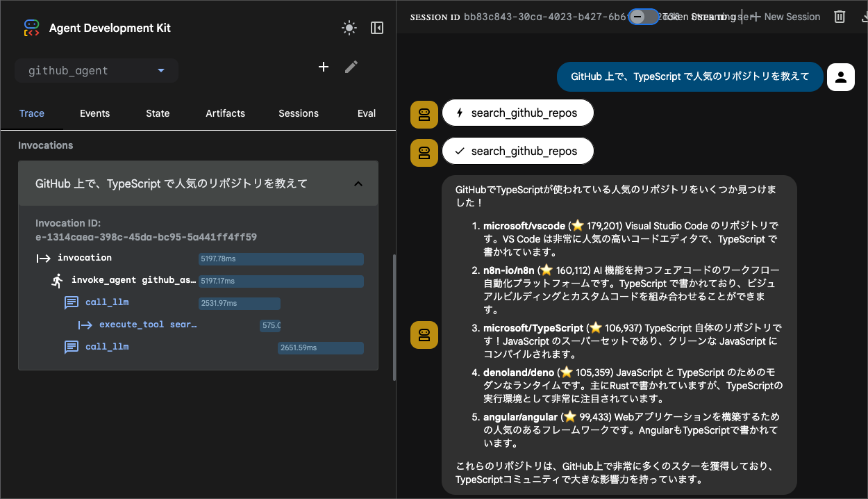This screenshot has width=868, height=499.
Task: Click n8n-io/n8n in the response list
Action: click(509, 270)
